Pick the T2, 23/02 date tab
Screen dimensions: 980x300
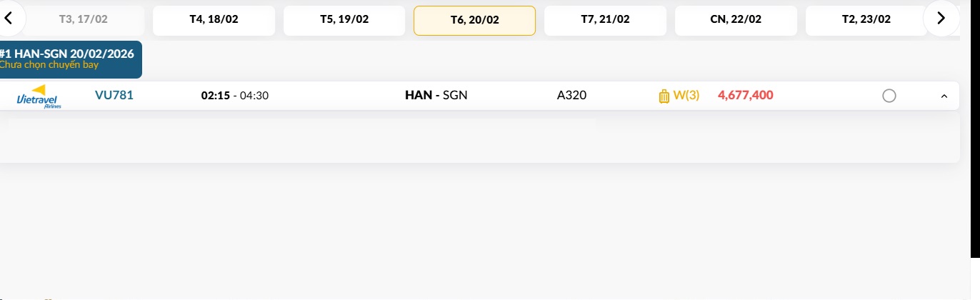tap(866, 20)
